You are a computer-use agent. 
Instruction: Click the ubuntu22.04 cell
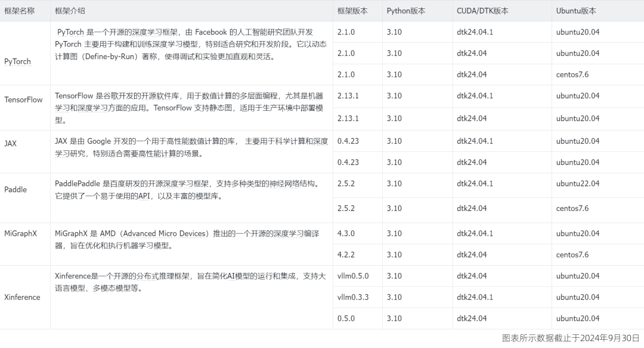click(x=578, y=184)
